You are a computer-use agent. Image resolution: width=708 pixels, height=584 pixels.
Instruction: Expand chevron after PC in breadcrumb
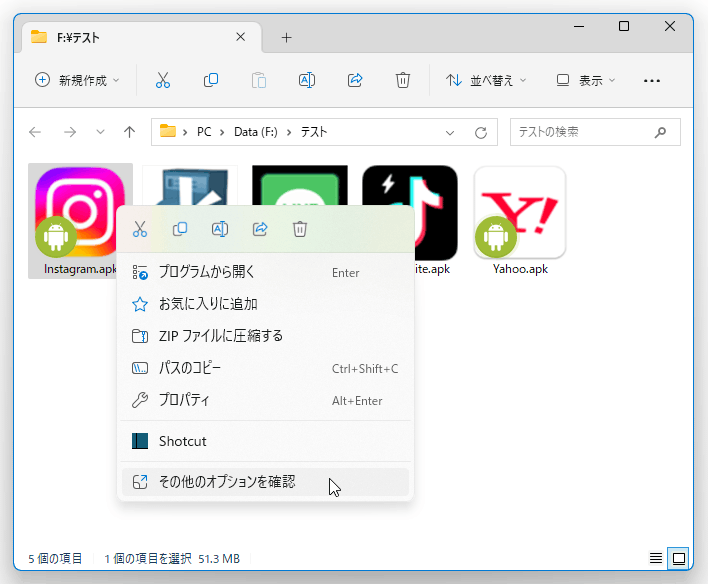point(222,132)
